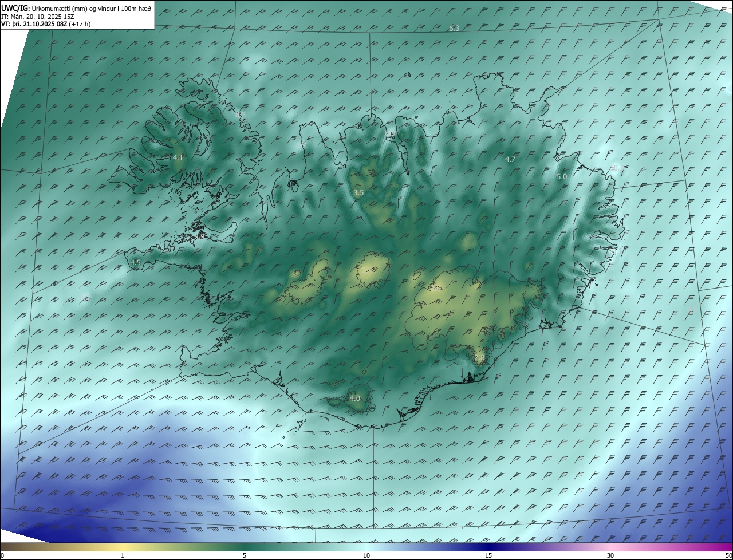Viewport: 733px width, 560px height.
Task: Click the 0 tick on the colour scale
Action: (2, 555)
